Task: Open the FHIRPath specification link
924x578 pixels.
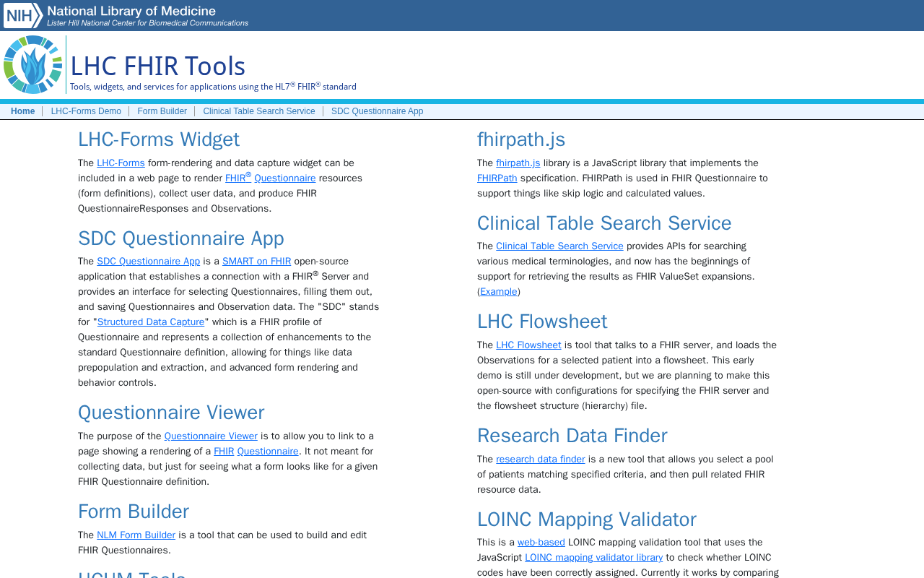Action: tap(497, 178)
